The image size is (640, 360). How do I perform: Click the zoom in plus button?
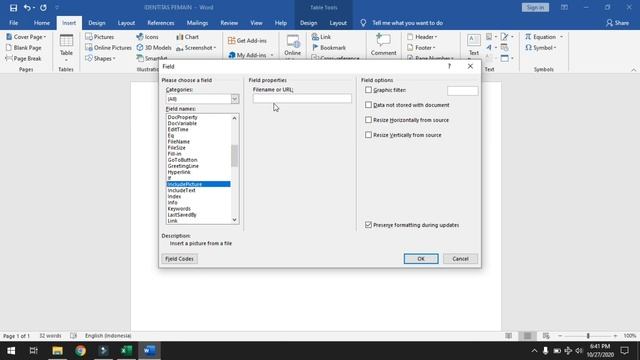pos(615,336)
